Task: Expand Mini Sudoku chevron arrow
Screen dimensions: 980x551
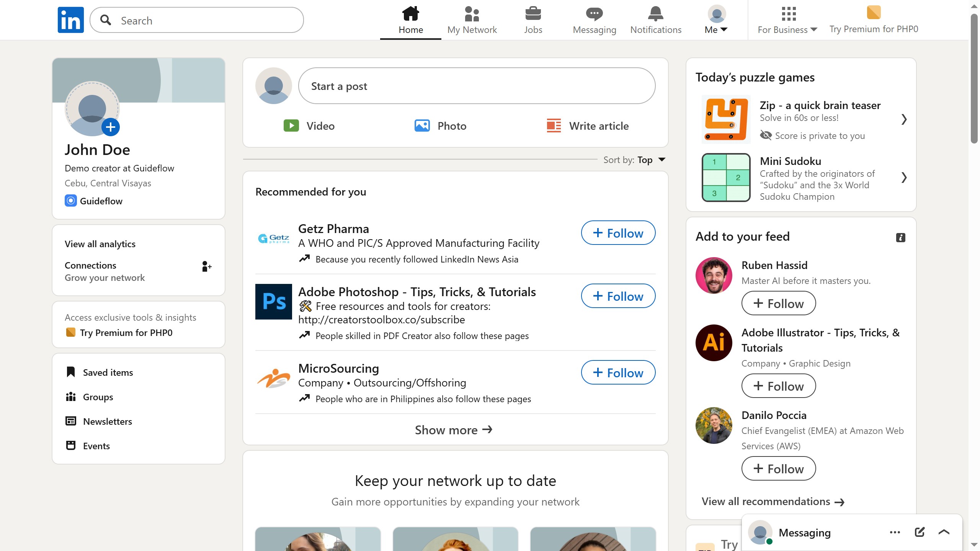Action: tap(904, 178)
